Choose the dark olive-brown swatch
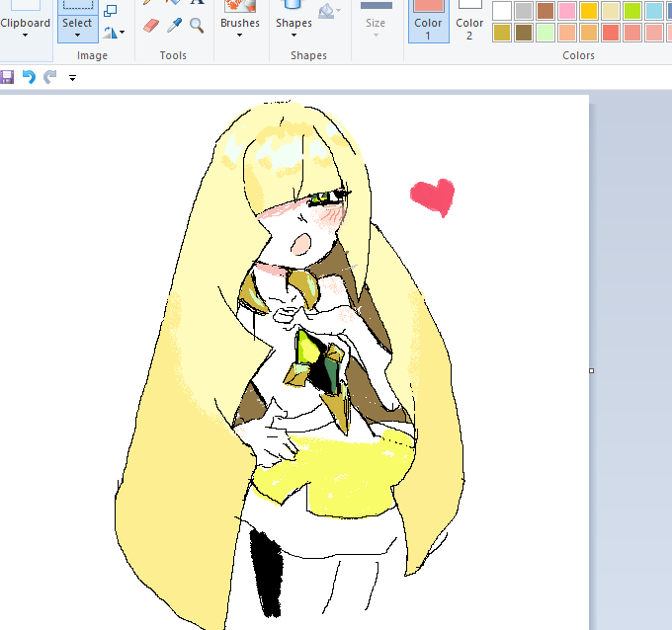Screen dimensions: 672x630 click(x=524, y=33)
